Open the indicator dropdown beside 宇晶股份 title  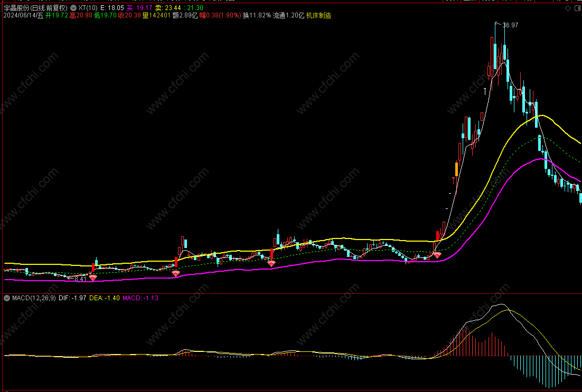pyautogui.click(x=73, y=8)
